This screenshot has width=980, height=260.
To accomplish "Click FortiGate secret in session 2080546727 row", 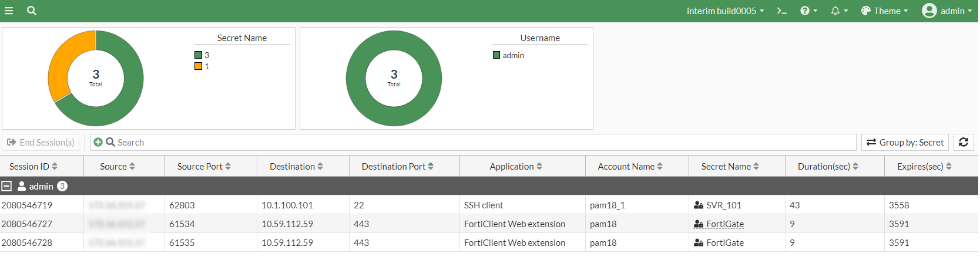I will point(725,224).
